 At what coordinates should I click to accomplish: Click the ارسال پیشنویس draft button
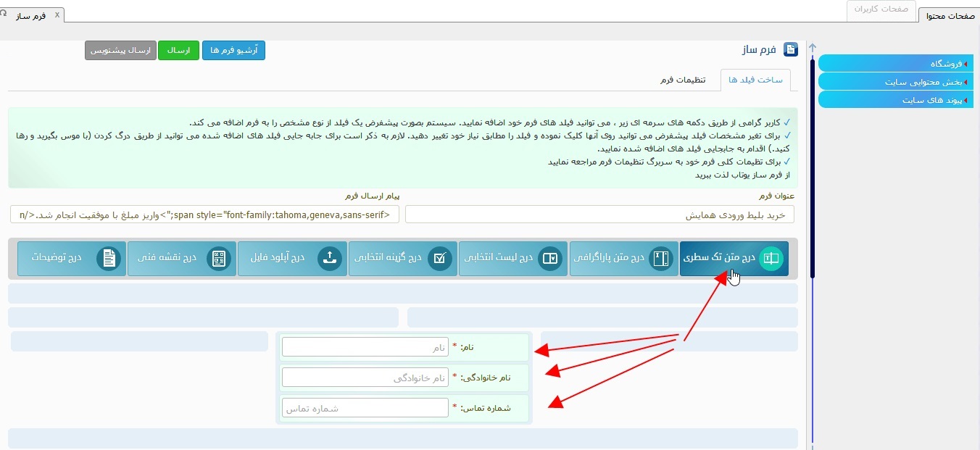coord(120,50)
